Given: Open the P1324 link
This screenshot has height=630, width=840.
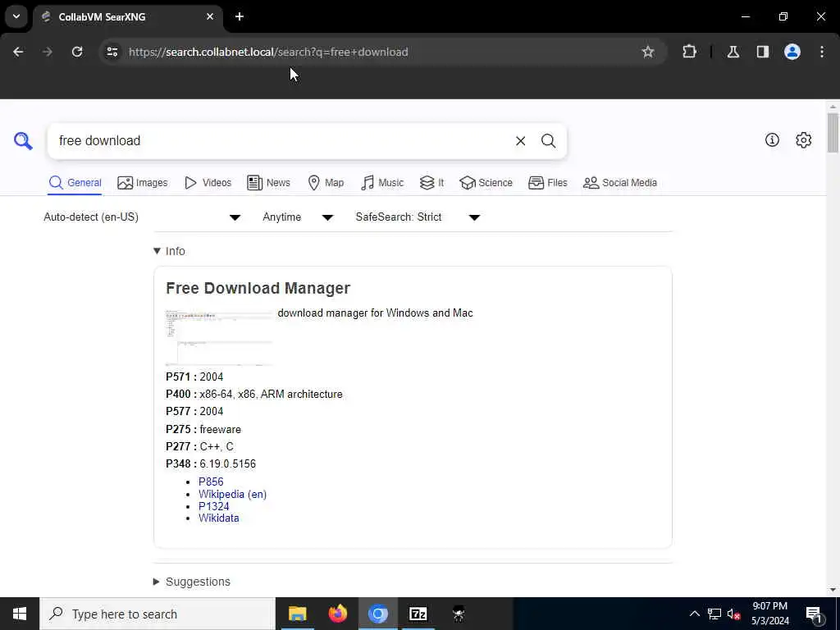Looking at the screenshot, I should (x=214, y=506).
